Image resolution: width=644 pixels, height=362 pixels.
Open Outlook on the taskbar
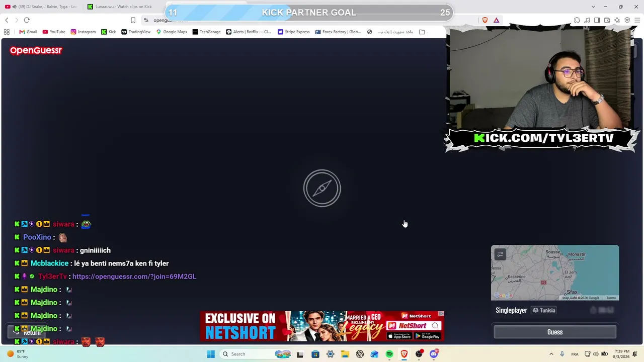374,354
